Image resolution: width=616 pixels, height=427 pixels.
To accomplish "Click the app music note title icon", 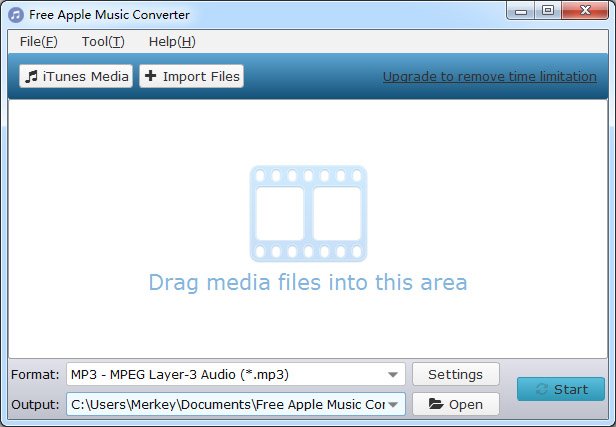I will 16,15.
